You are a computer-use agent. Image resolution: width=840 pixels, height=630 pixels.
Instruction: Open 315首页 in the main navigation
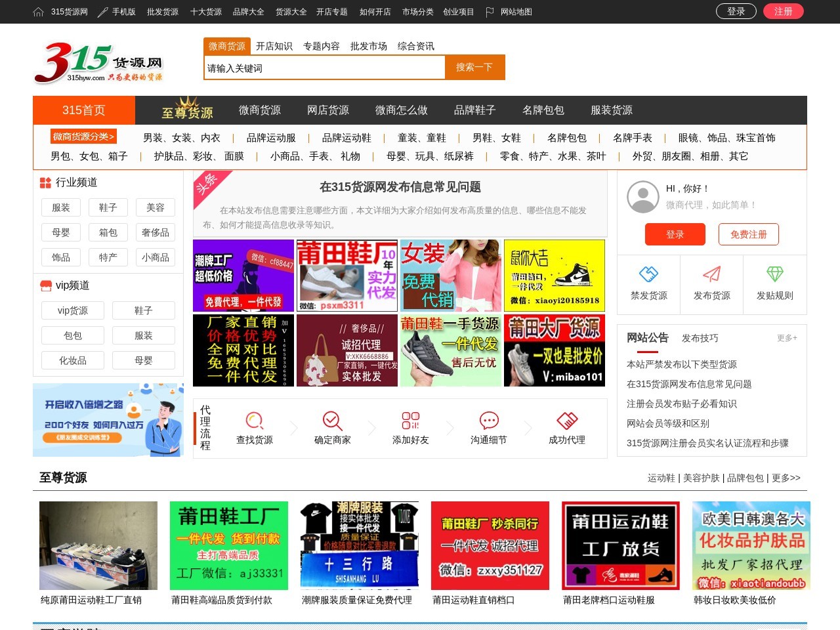point(84,110)
